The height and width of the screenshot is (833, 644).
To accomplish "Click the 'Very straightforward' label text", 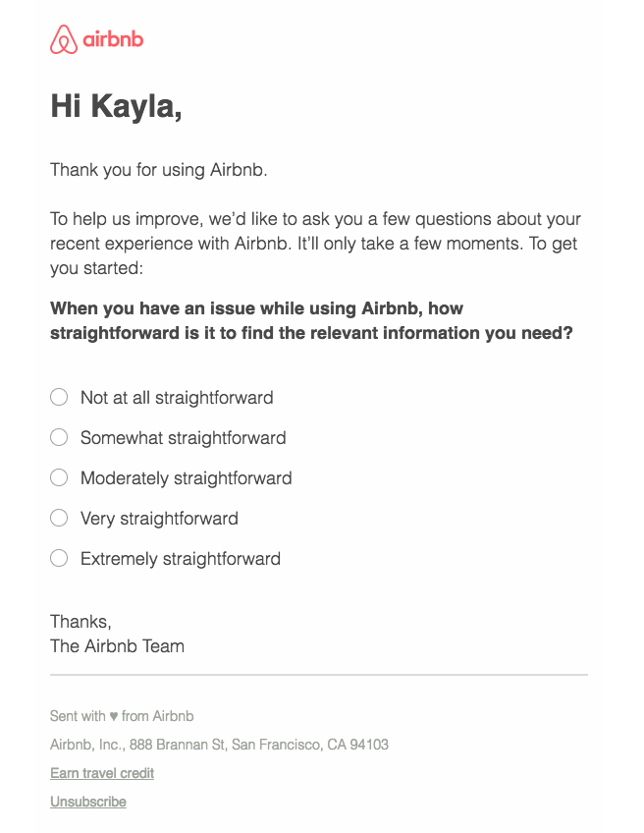I will [x=159, y=519].
